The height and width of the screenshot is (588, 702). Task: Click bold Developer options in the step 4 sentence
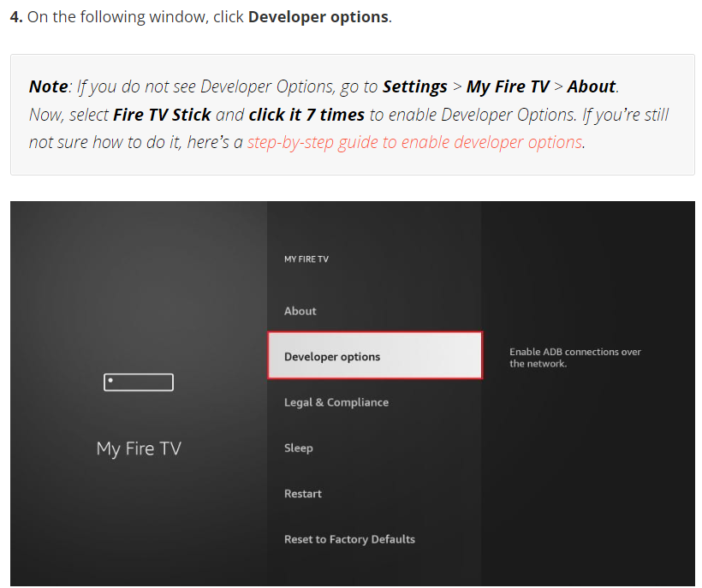318,17
